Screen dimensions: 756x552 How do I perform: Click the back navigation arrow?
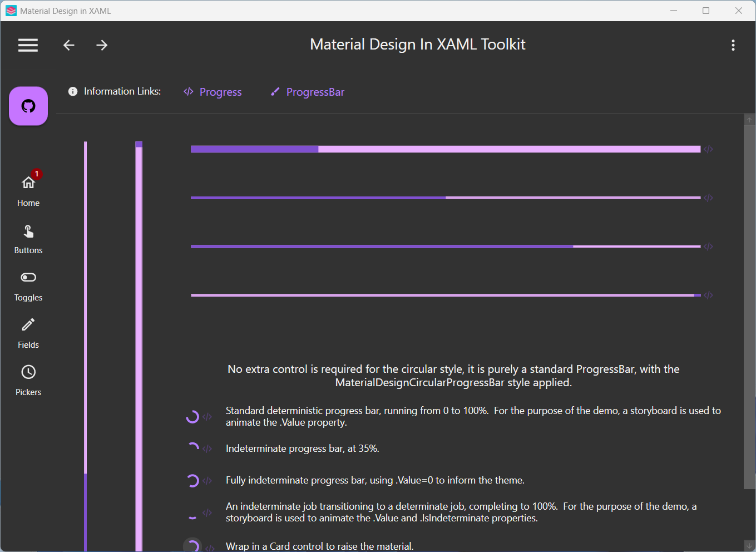(68, 45)
